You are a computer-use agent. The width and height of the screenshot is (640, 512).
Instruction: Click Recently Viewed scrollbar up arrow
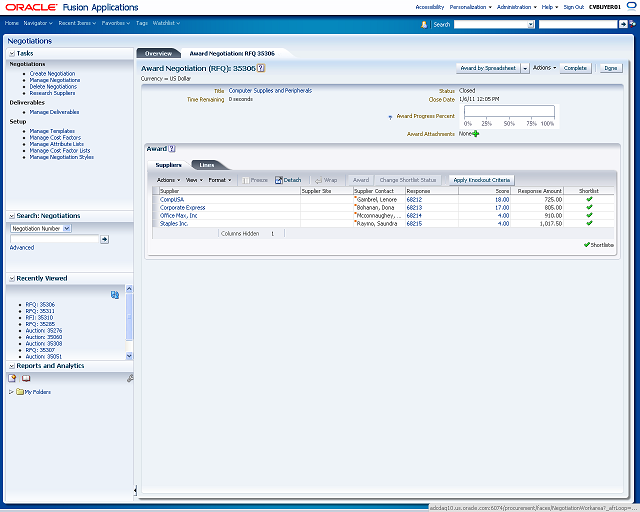click(x=129, y=289)
